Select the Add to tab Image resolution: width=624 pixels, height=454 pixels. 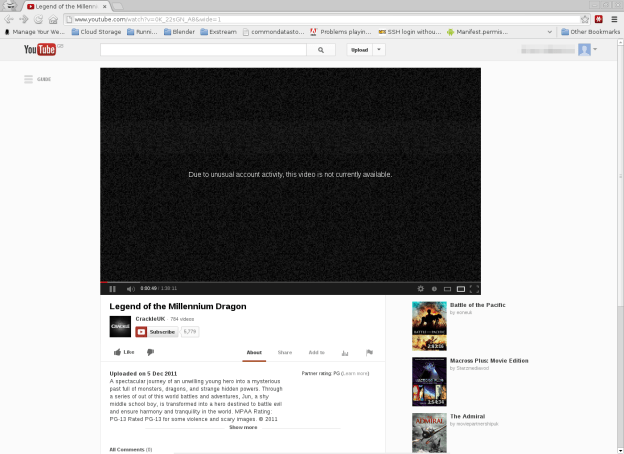(x=316, y=353)
